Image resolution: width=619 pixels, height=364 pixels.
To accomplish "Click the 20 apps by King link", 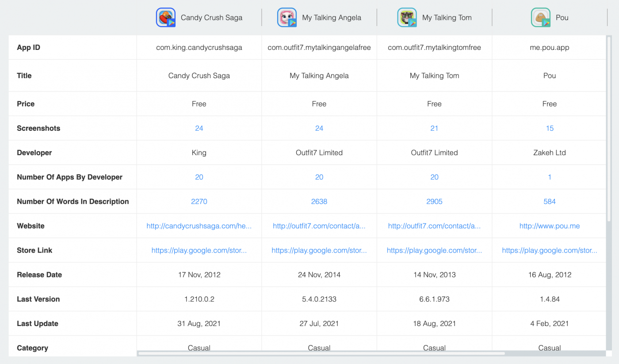I will pos(199,177).
